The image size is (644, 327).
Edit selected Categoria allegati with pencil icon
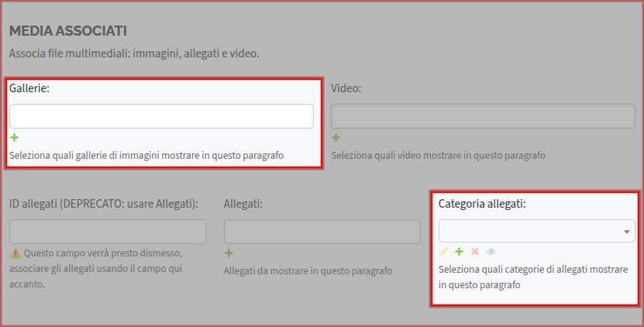(x=443, y=252)
